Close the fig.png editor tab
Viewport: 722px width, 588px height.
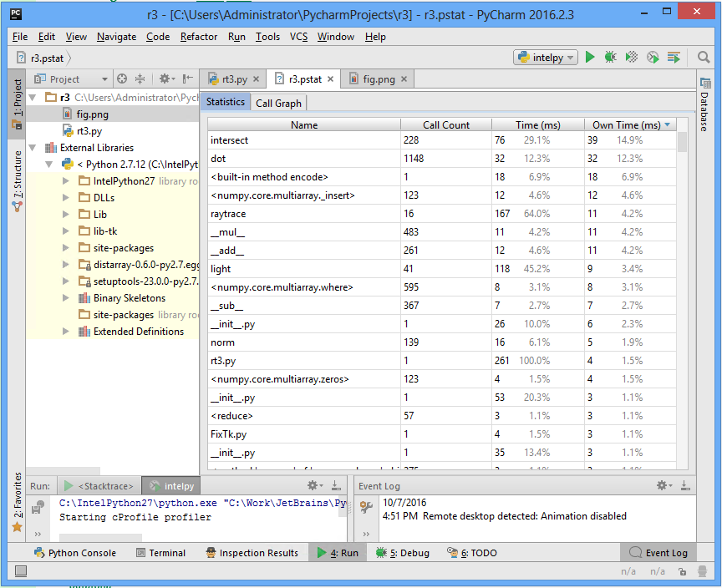pos(404,79)
